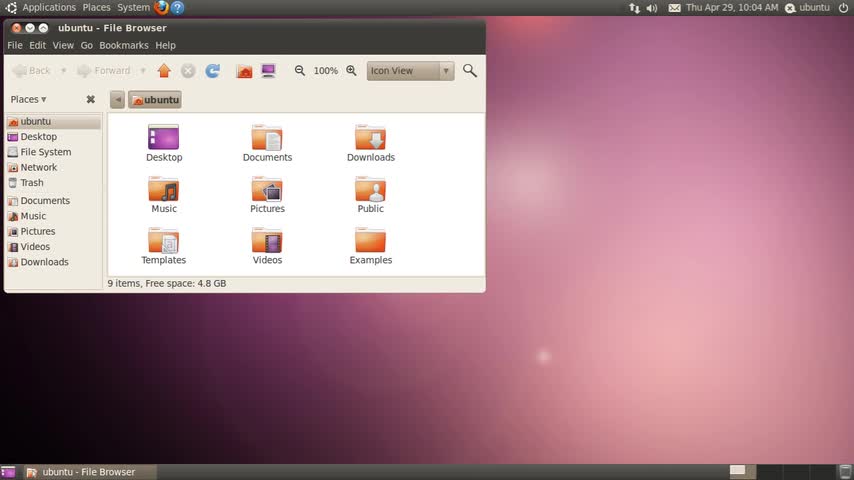Open the Forward history dropdown arrow
The height and width of the screenshot is (480, 854).
pos(143,70)
